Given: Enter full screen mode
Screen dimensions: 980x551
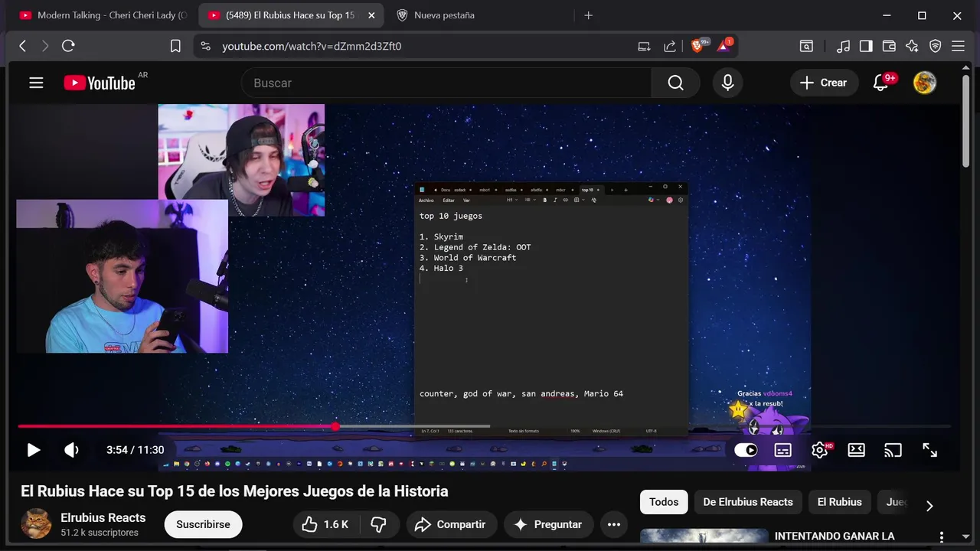Looking at the screenshot, I should (929, 450).
